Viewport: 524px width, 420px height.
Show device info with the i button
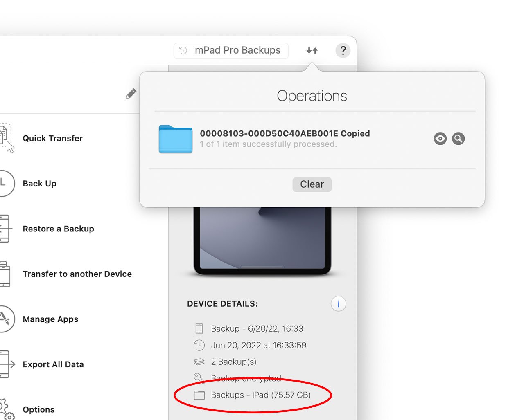coord(338,304)
